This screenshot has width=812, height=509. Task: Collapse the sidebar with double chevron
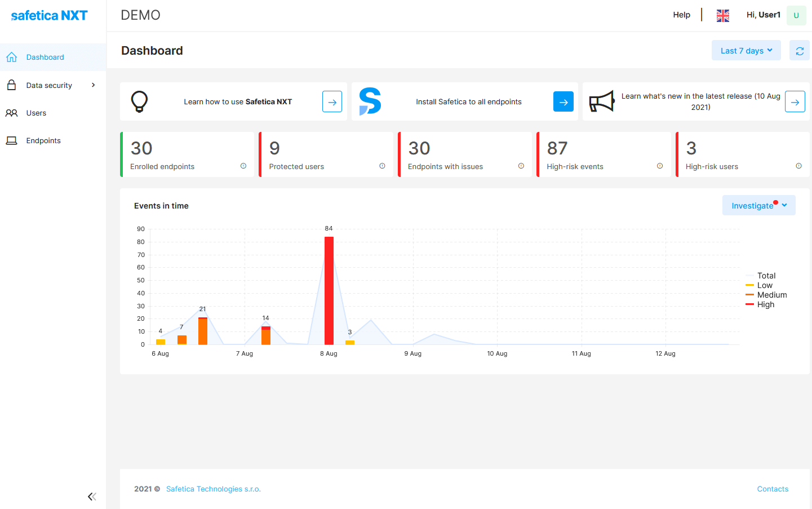pyautogui.click(x=92, y=497)
